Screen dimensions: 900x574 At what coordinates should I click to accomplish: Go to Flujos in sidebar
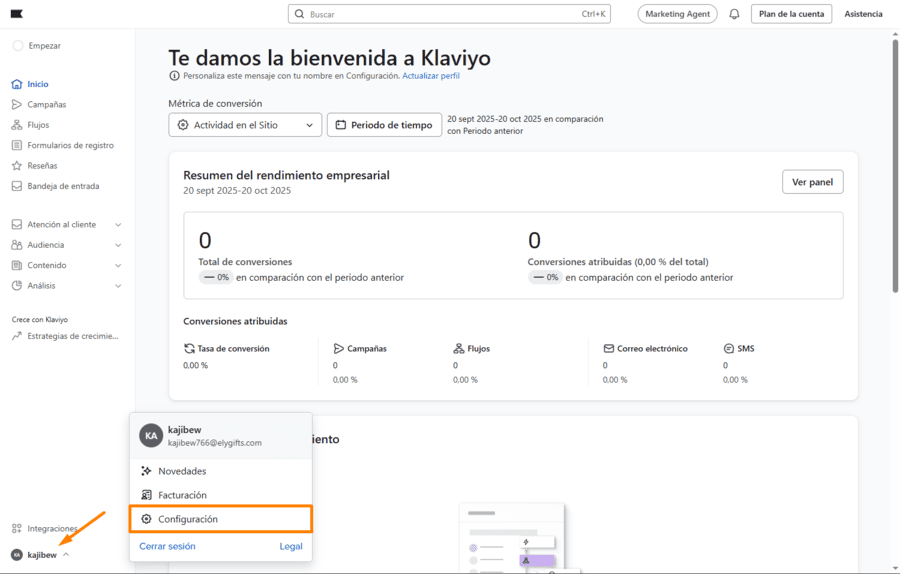(x=38, y=125)
